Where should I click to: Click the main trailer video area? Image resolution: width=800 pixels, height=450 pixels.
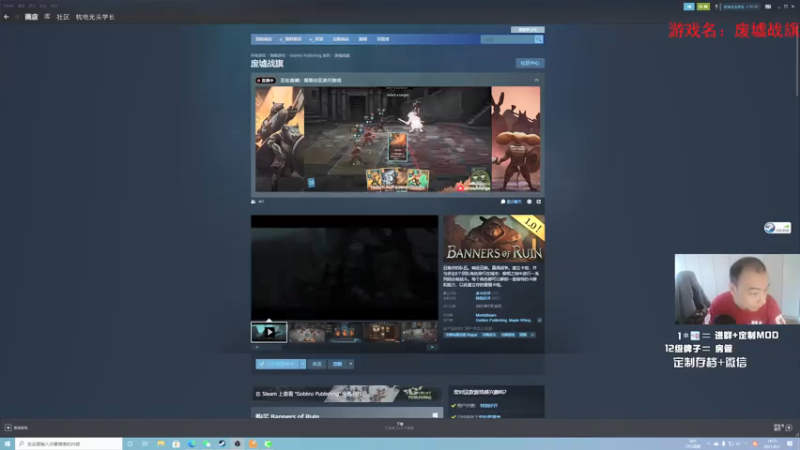click(x=344, y=267)
